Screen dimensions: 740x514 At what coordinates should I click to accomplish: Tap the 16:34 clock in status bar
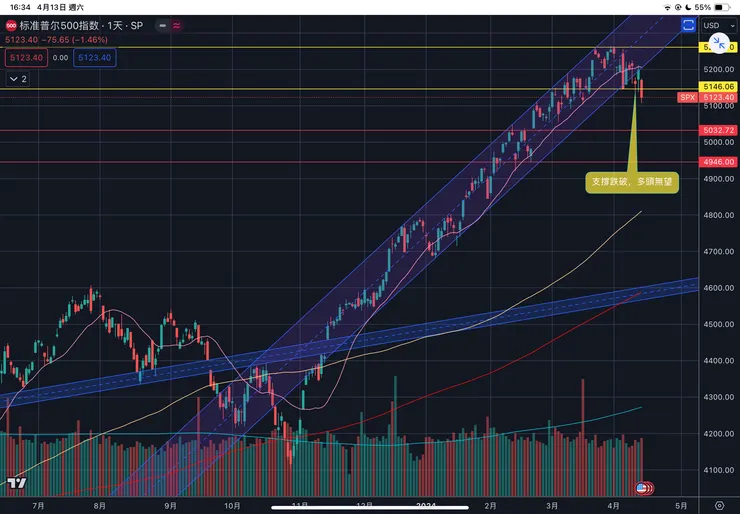[20, 7]
